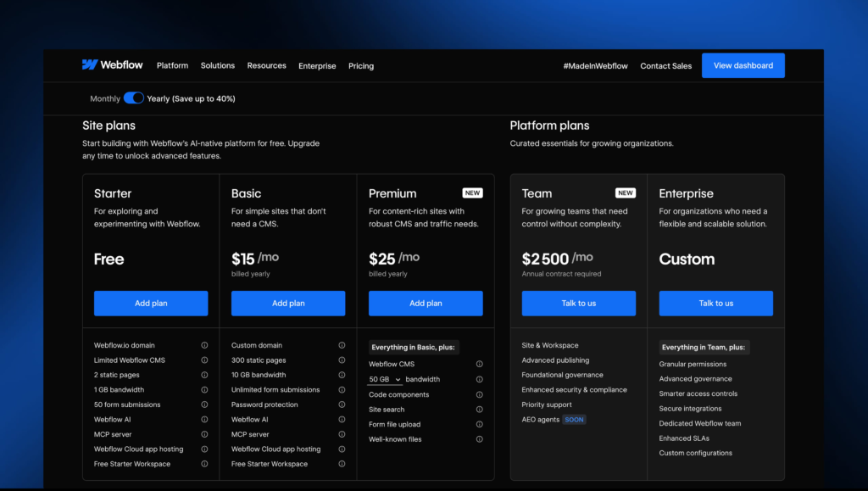Click Enhanced security & compliance text

(x=574, y=390)
